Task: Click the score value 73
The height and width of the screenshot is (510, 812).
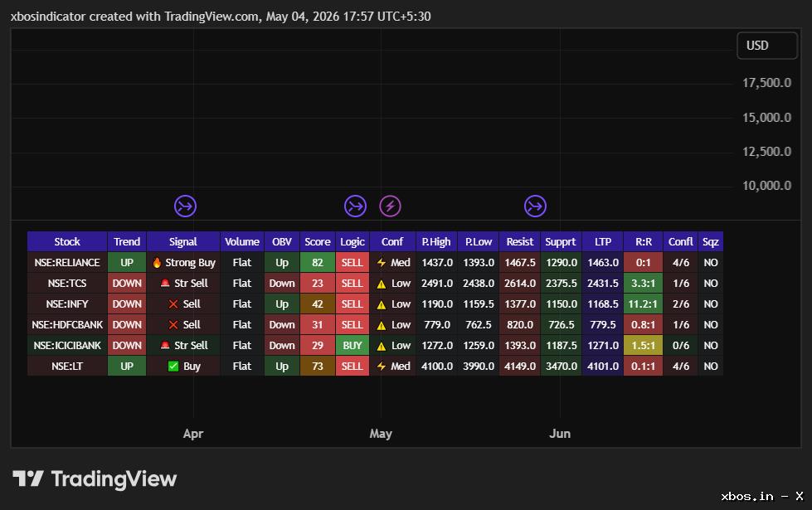Action: click(x=318, y=366)
